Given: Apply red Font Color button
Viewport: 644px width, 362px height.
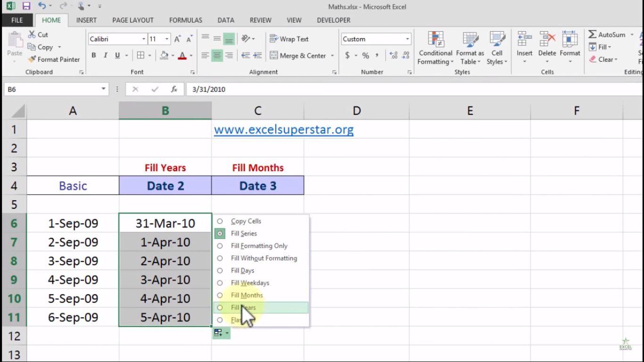Looking at the screenshot, I should [182, 55].
